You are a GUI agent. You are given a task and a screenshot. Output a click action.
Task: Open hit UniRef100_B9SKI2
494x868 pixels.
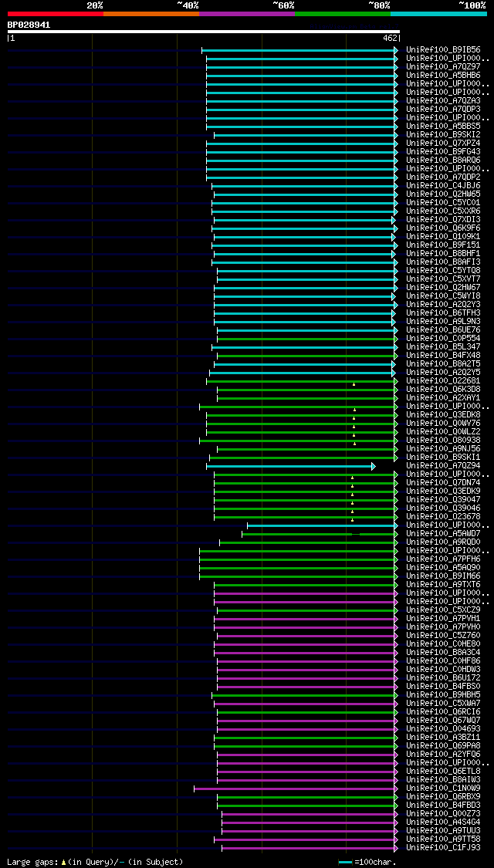[443, 134]
